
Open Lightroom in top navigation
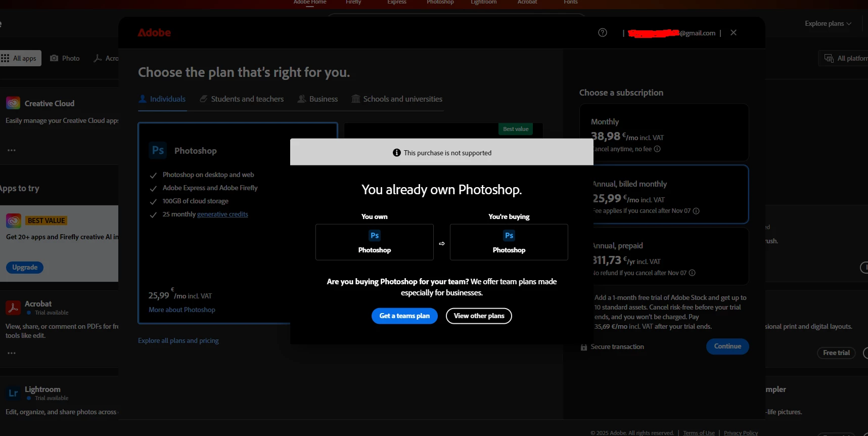click(x=484, y=3)
